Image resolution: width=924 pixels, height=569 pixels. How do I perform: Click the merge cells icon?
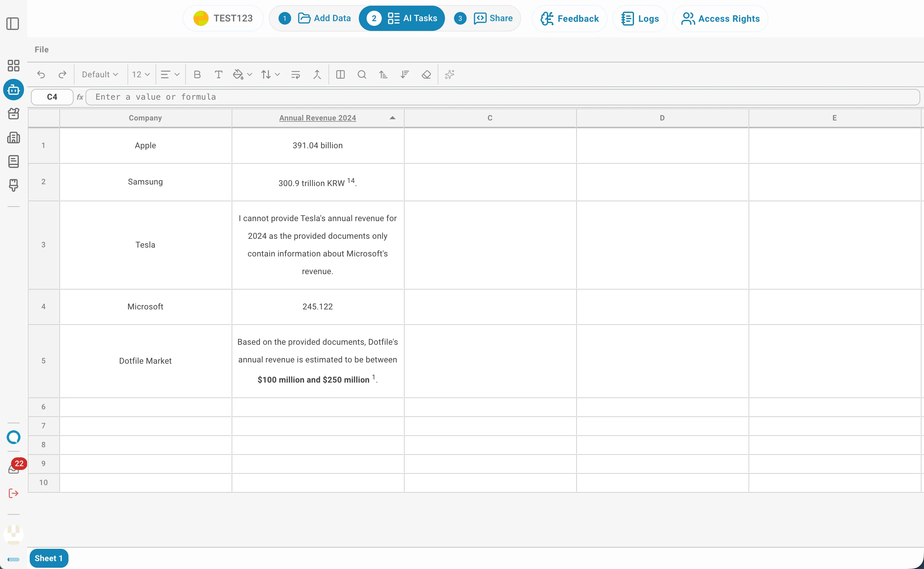(x=317, y=74)
